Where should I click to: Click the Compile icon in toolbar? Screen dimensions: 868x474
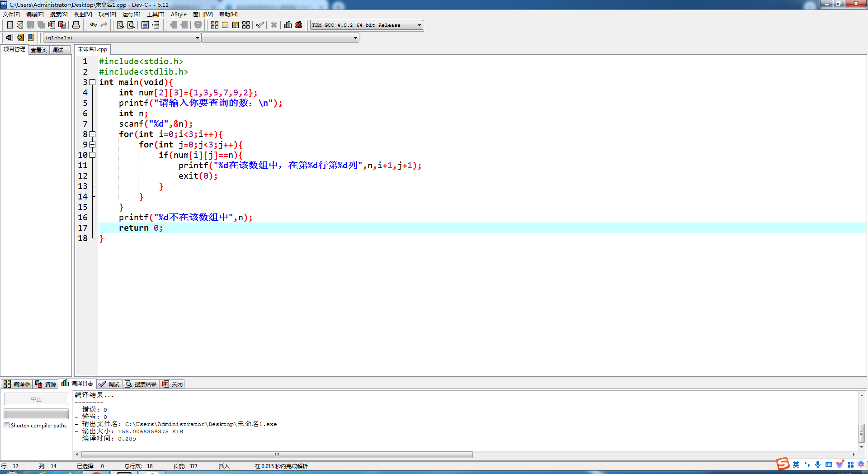(x=215, y=25)
